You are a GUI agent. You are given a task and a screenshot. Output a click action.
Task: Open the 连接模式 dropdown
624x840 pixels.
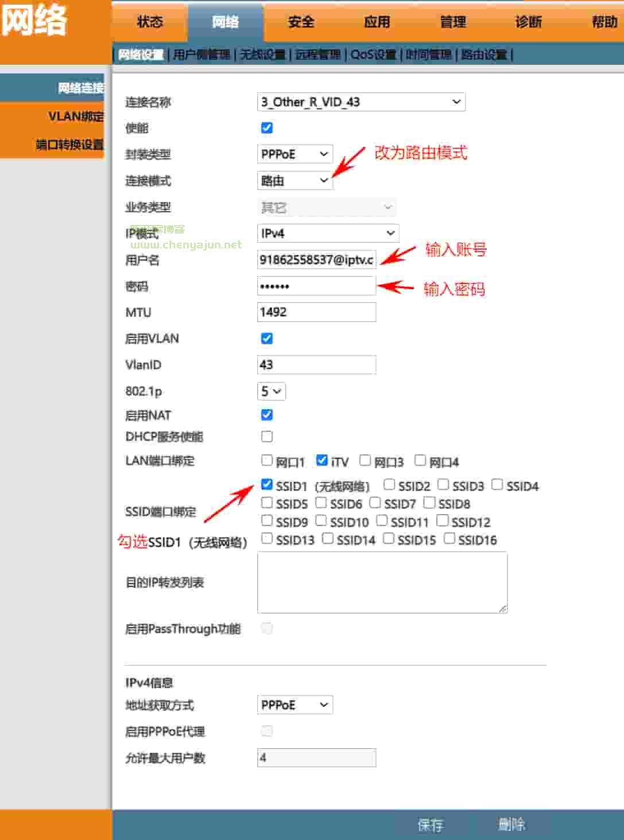pos(295,181)
